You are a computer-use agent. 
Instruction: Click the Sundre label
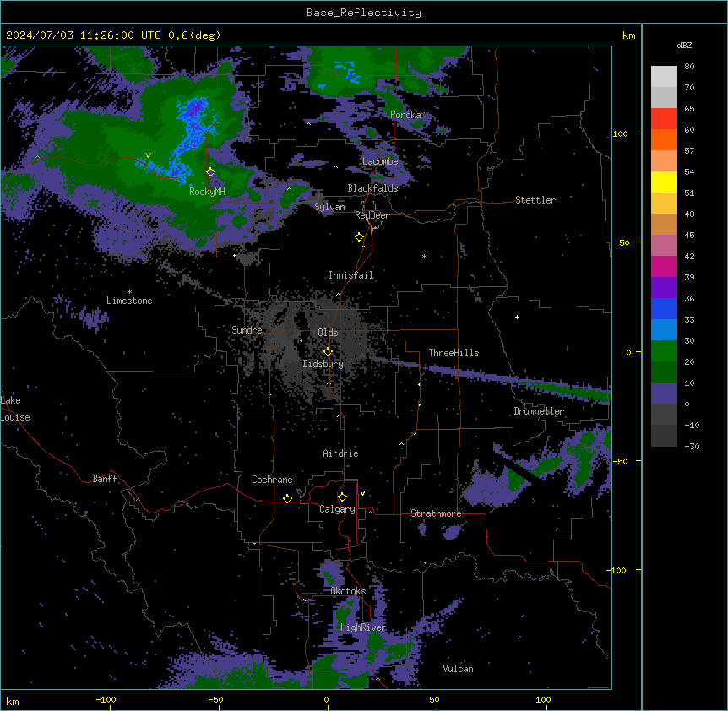[x=247, y=330]
